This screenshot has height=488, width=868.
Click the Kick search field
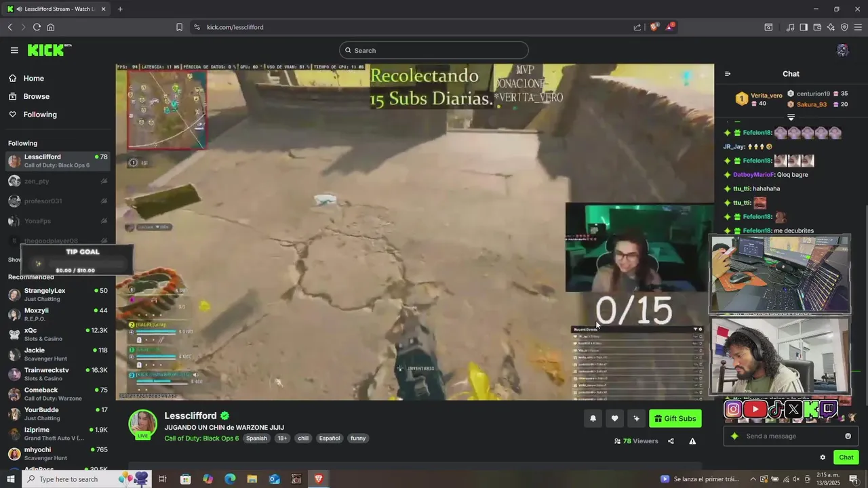tap(434, 50)
